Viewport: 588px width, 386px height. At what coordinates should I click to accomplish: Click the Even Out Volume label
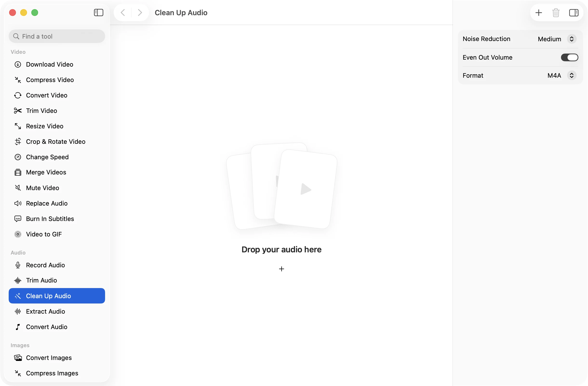coord(488,57)
